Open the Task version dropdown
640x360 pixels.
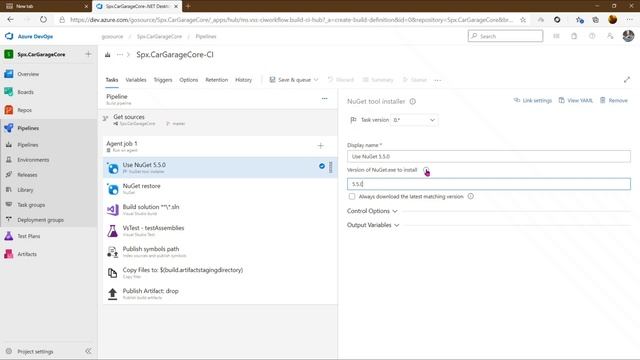pos(414,120)
